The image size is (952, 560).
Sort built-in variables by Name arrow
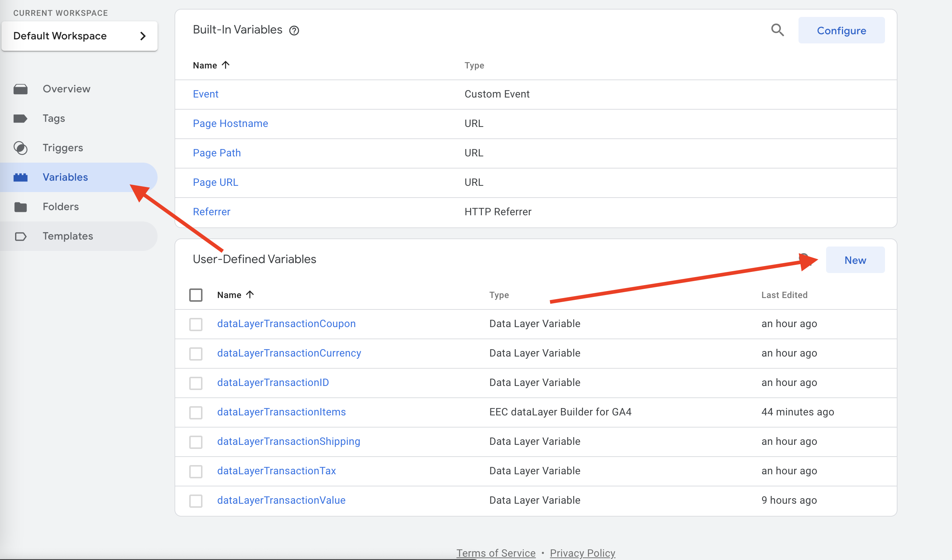pyautogui.click(x=226, y=65)
